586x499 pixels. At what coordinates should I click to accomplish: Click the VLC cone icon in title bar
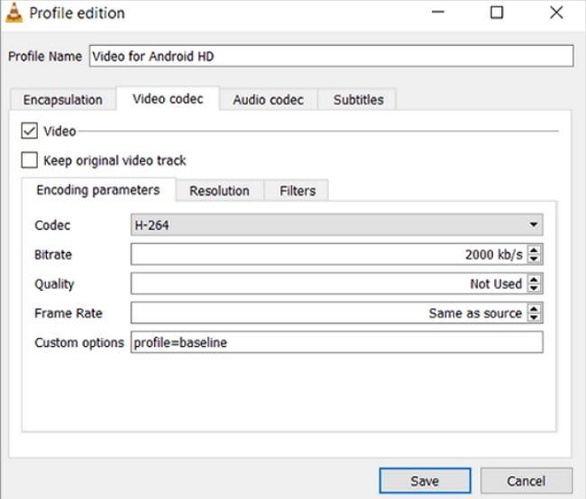click(x=14, y=13)
